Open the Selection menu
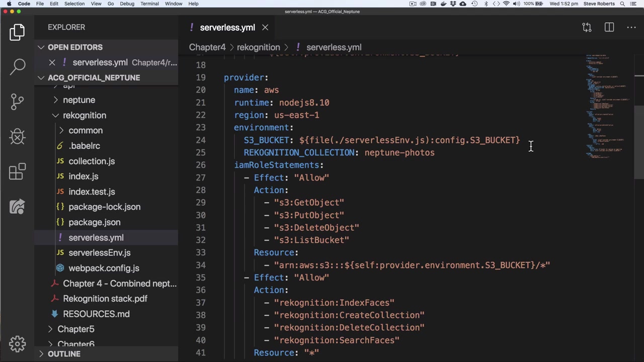This screenshot has height=362, width=644. click(x=74, y=4)
